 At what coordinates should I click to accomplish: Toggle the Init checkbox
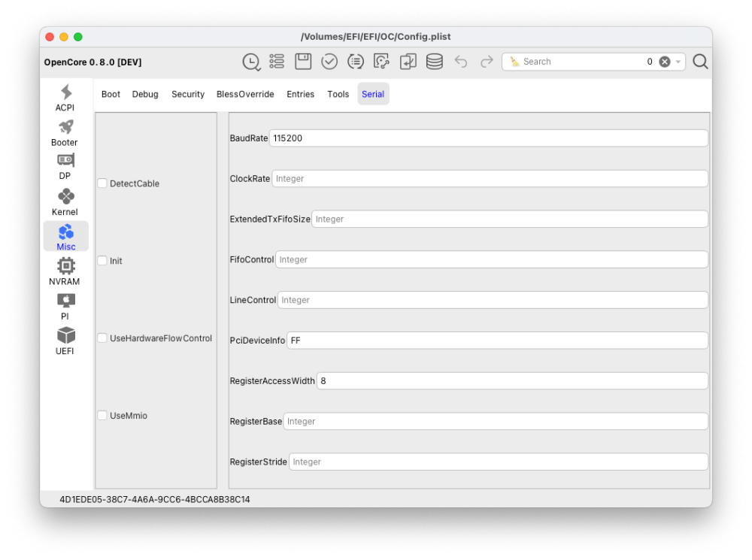pos(102,260)
